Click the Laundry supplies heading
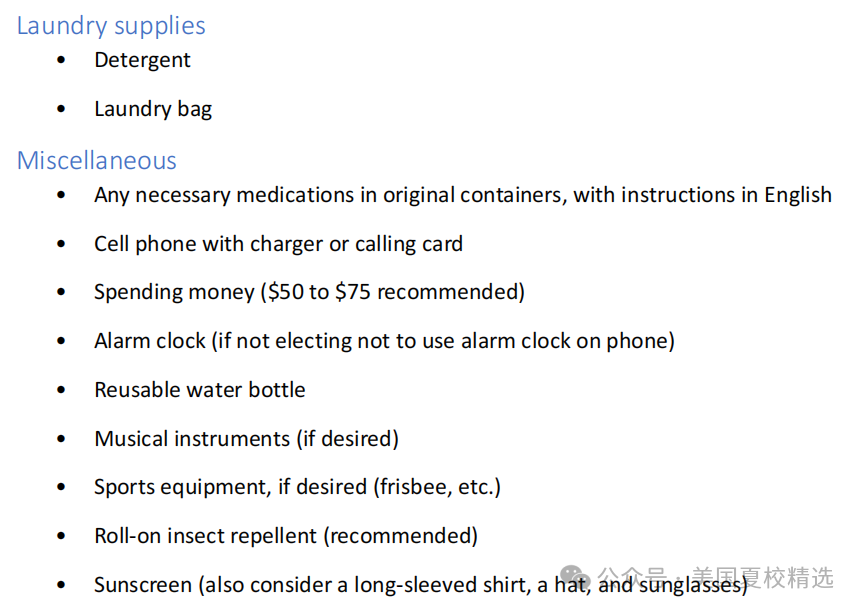The width and height of the screenshot is (861, 612). pos(111,26)
